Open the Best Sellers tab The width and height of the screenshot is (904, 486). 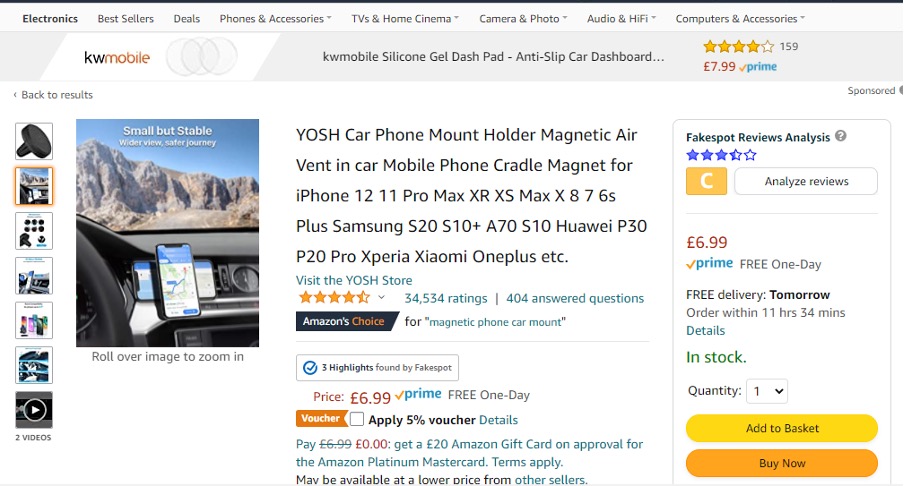[126, 19]
